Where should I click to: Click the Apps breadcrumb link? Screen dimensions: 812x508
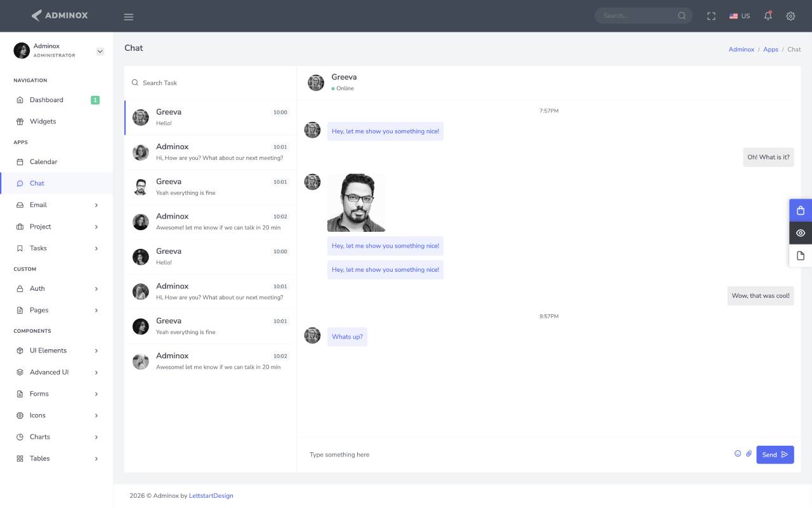(771, 50)
